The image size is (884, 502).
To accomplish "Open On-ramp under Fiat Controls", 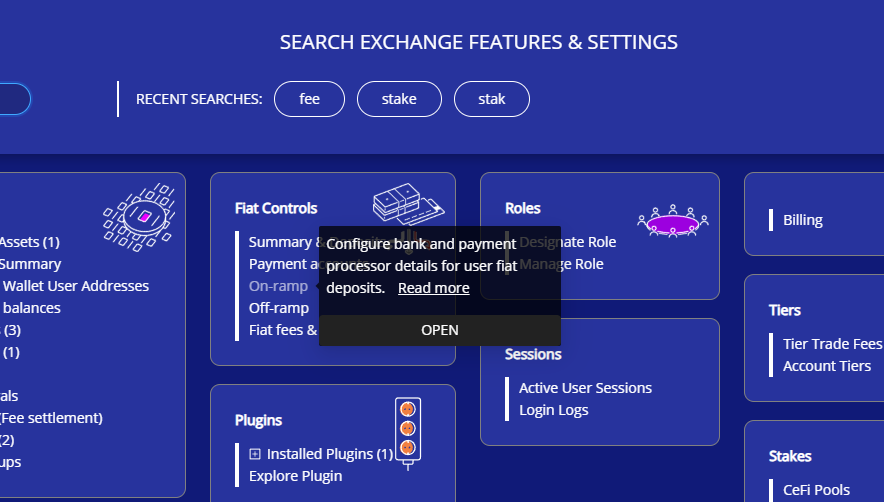I will pos(279,286).
